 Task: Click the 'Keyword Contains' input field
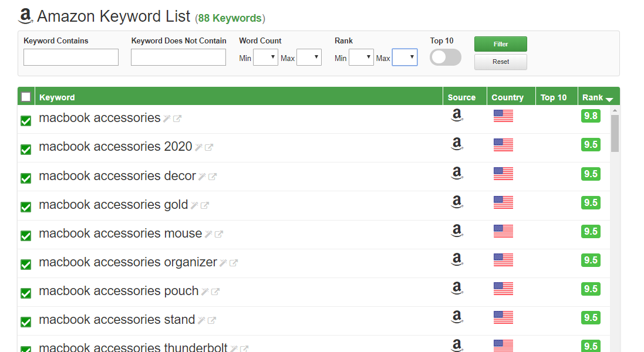(71, 57)
